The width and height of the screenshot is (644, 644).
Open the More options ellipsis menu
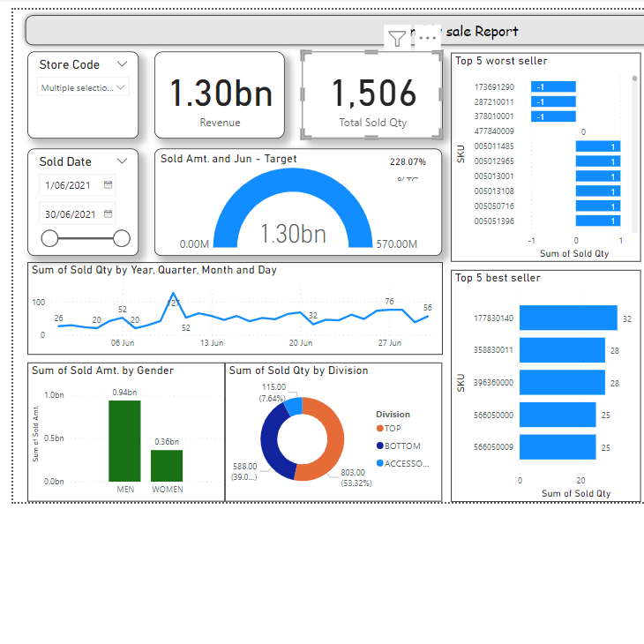point(427,38)
